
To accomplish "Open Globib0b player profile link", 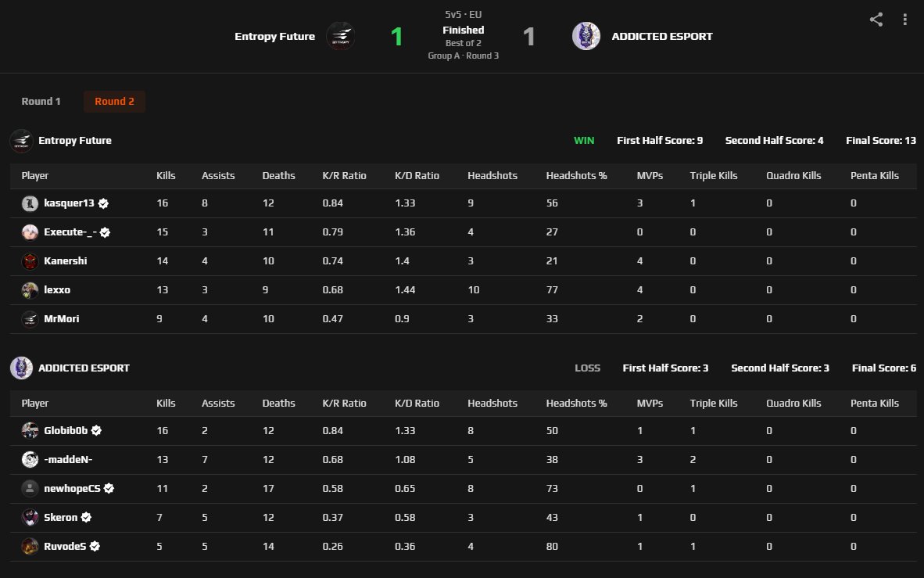I will click(x=66, y=430).
